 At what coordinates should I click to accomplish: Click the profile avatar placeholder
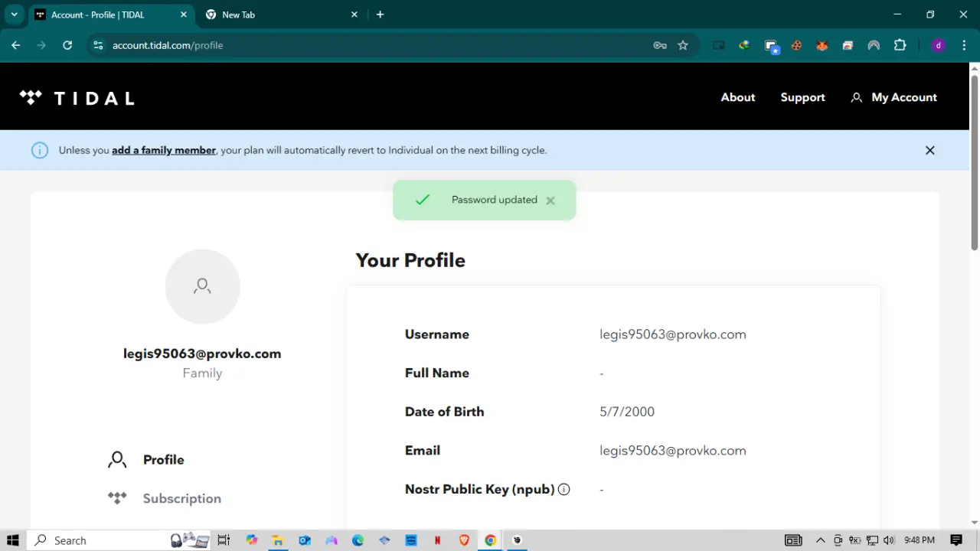202,286
